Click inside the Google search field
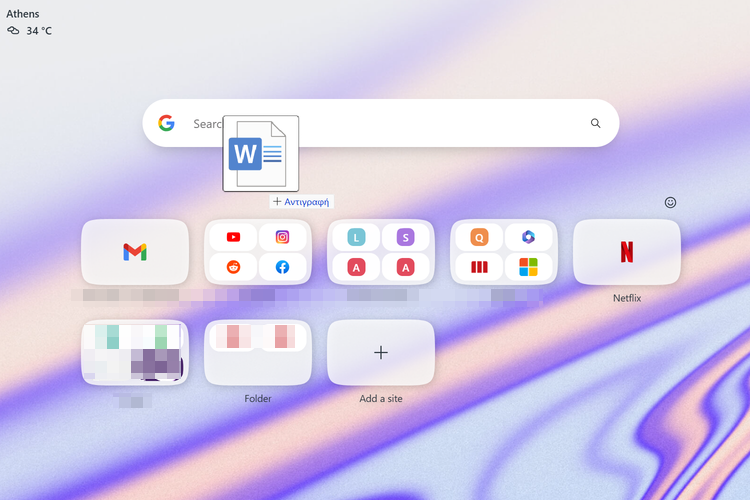750x500 pixels. pyautogui.click(x=381, y=123)
